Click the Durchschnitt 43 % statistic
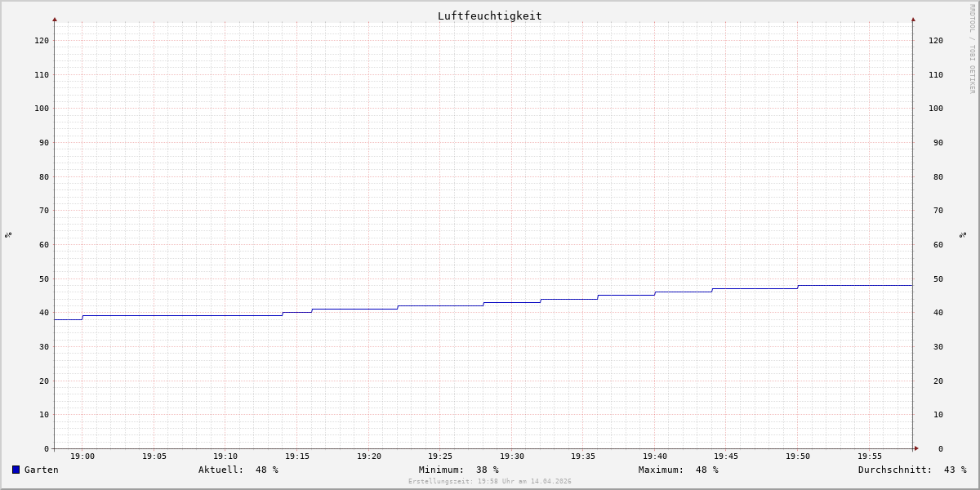 (911, 470)
